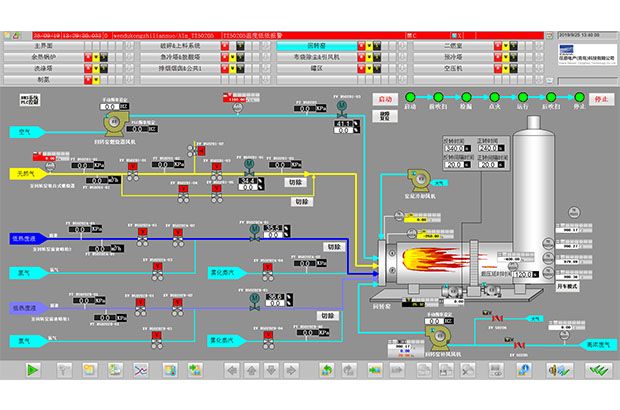Click the 点火 ignition step indicator light
The height and width of the screenshot is (410, 620).
pyautogui.click(x=494, y=96)
